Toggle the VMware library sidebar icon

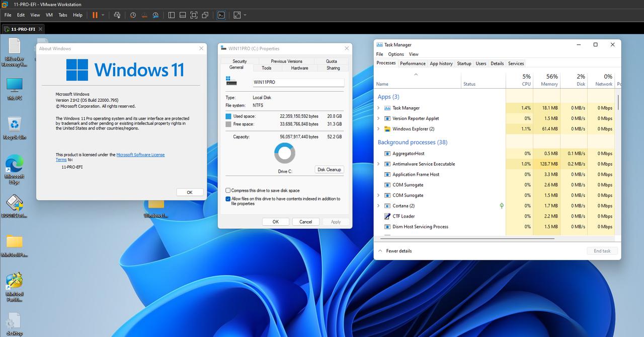coord(172,15)
